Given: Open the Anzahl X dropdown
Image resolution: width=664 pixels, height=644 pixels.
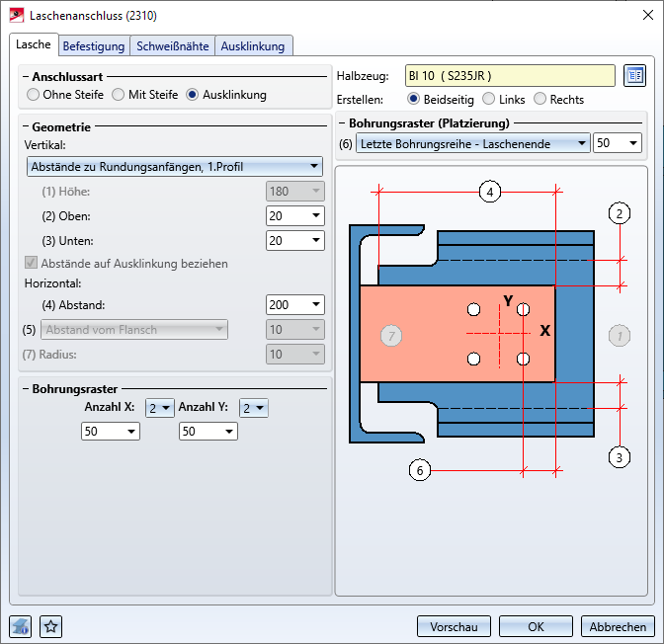Looking at the screenshot, I should click(159, 407).
